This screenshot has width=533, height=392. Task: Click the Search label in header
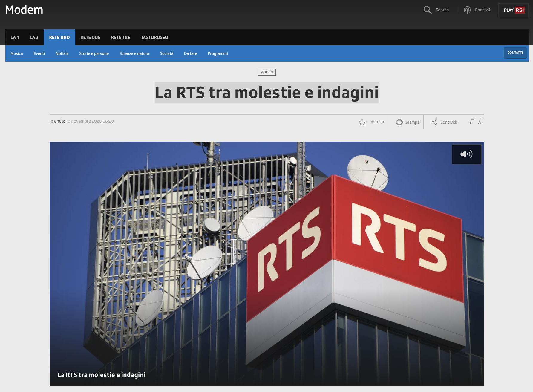442,10
